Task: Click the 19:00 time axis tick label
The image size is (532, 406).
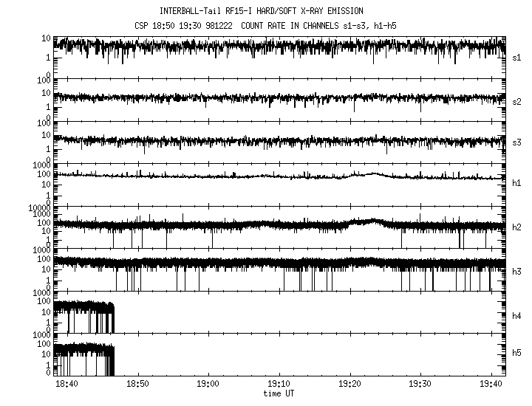Action: click(208, 385)
